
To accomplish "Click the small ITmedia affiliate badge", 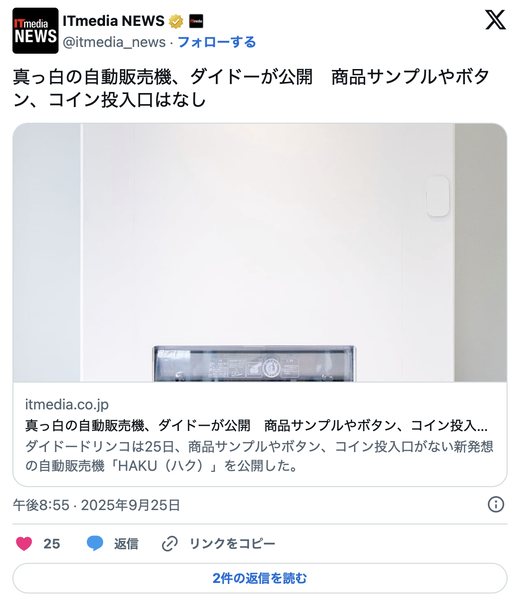I will click(x=196, y=21).
